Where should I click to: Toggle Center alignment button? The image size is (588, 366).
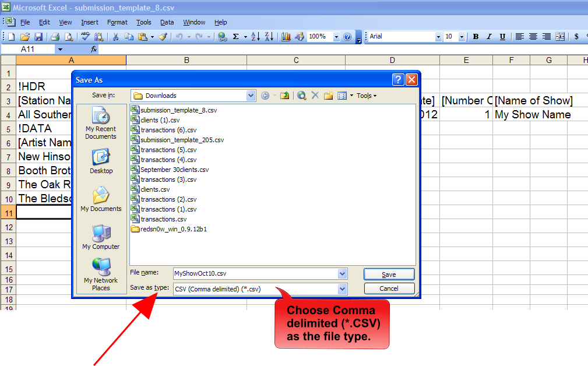click(533, 37)
